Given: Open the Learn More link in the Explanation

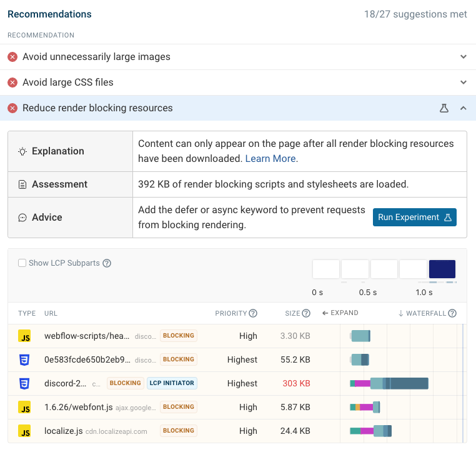Looking at the screenshot, I should click(270, 159).
